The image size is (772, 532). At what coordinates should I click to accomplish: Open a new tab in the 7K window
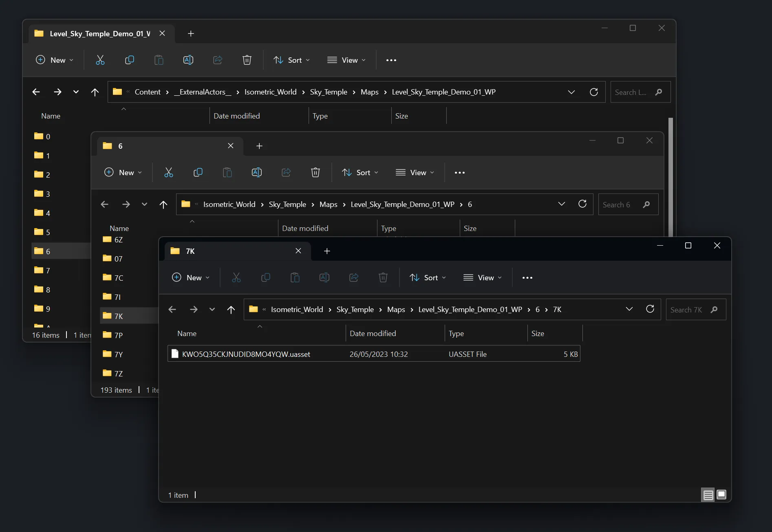[326, 251]
